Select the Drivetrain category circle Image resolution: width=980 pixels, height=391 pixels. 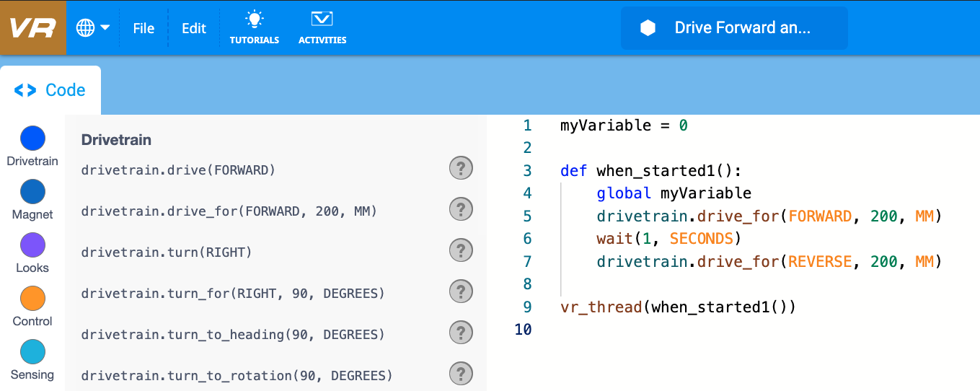(32, 139)
